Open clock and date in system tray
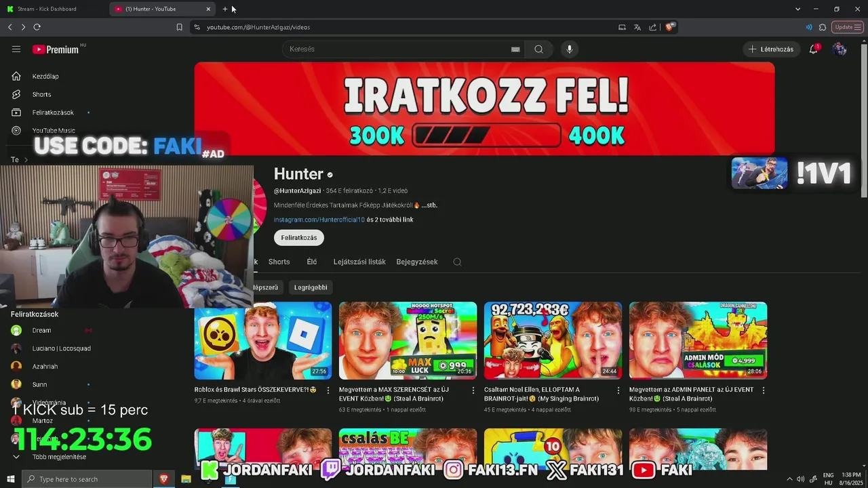This screenshot has width=868, height=488. pyautogui.click(x=851, y=479)
